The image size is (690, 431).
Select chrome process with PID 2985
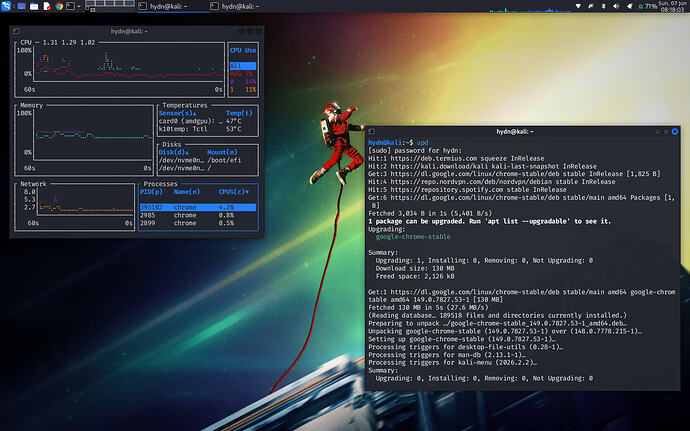(198, 215)
